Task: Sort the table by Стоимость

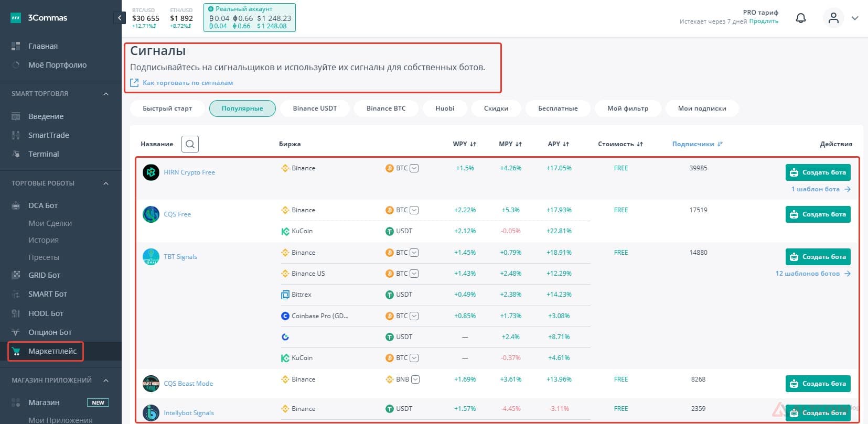Action: coord(620,144)
